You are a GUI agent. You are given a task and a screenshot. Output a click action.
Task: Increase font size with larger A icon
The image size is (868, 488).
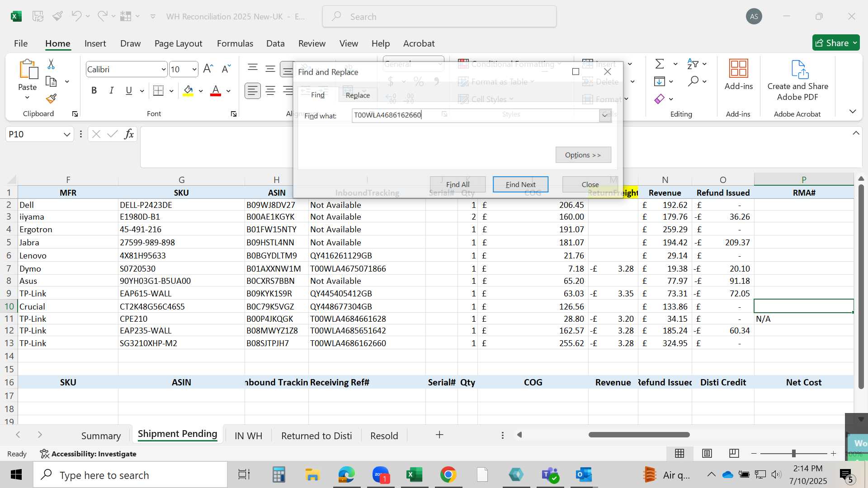(208, 69)
